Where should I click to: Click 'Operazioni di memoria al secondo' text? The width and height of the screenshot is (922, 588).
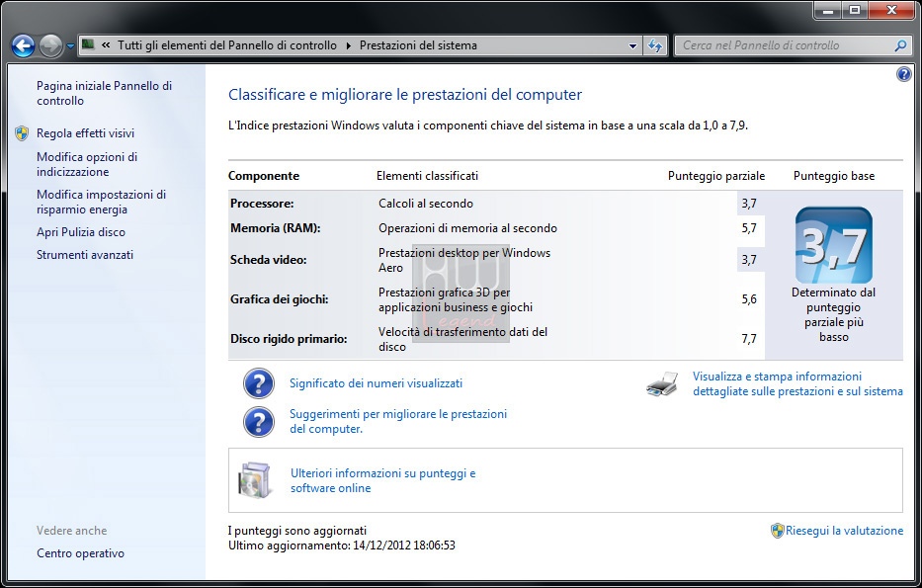point(467,228)
